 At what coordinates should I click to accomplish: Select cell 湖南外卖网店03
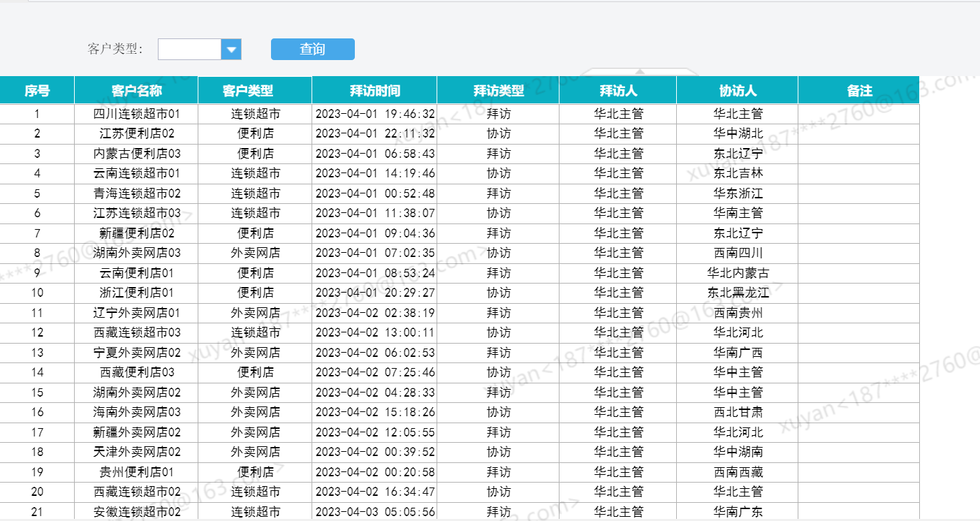[x=136, y=253]
